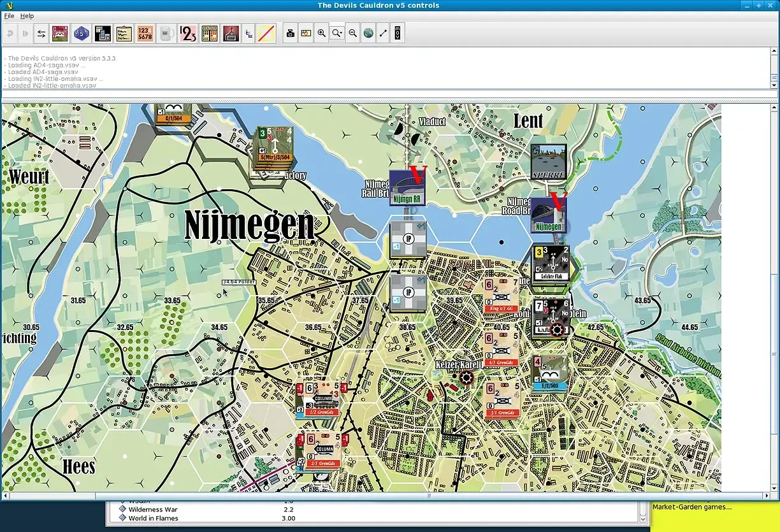
Task: Open the clipboard notes icon
Action: [124, 33]
